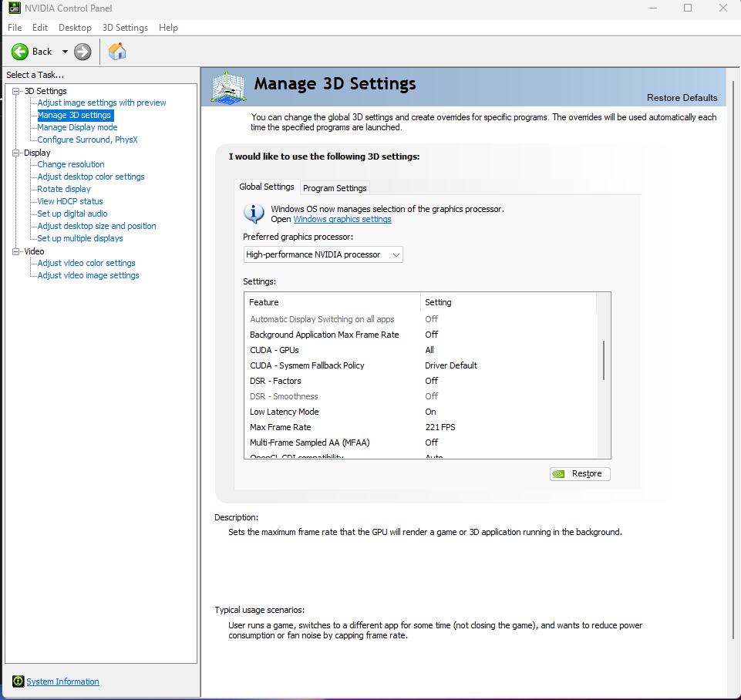Select View HDCP status
Viewport: 741px width, 700px height.
70,201
